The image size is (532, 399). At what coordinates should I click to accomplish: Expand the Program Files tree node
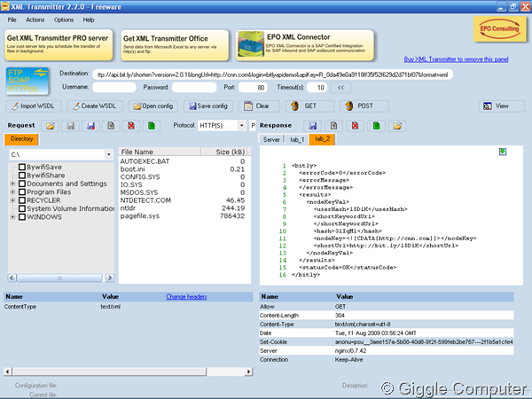(12, 192)
